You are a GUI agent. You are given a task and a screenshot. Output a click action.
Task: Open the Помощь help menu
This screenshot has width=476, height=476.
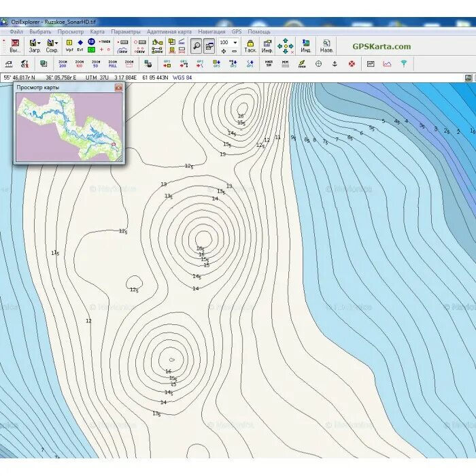pos(259,31)
